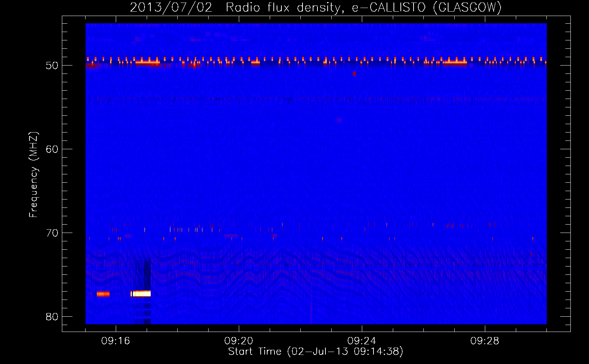Viewport: 589px width, 364px height.
Task: Click the 70 frequency tick label
Action: pos(52,233)
